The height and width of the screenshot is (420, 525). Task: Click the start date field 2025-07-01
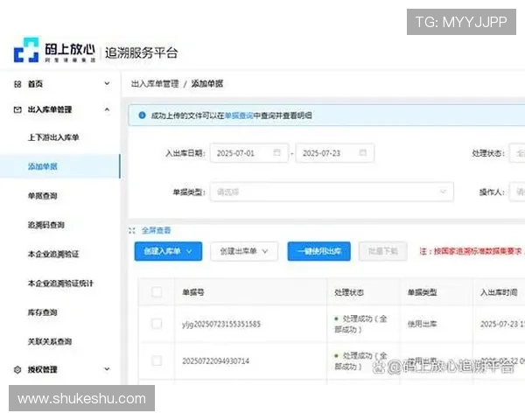249,153
